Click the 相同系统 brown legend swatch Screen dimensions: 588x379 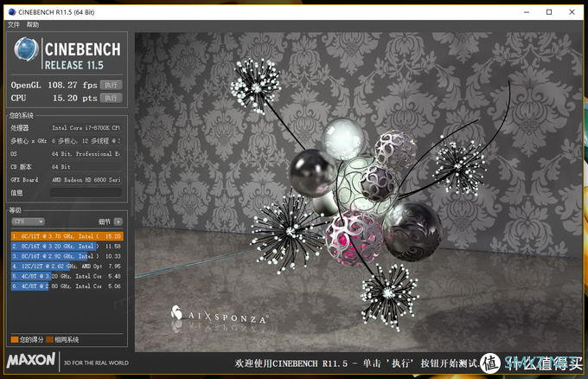(50, 339)
